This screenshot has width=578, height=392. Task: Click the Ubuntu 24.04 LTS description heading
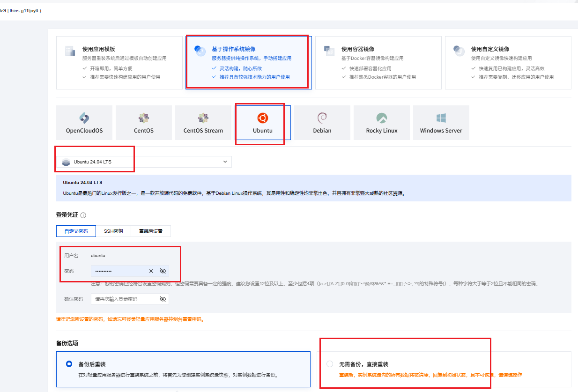tap(82, 182)
